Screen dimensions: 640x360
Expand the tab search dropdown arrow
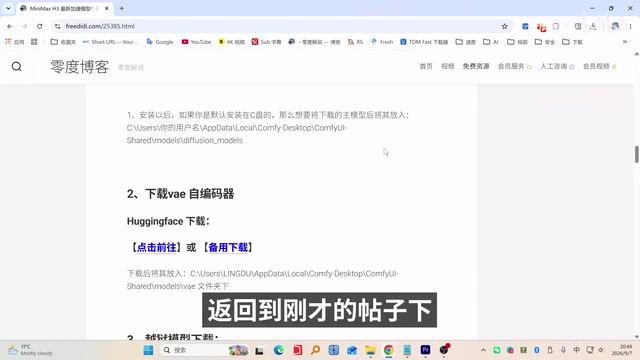click(8, 8)
